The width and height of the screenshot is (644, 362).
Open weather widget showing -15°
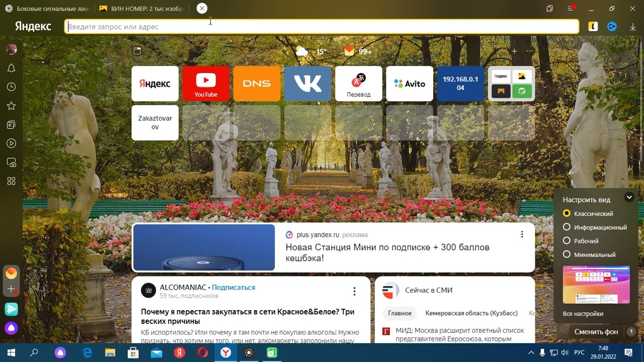311,51
